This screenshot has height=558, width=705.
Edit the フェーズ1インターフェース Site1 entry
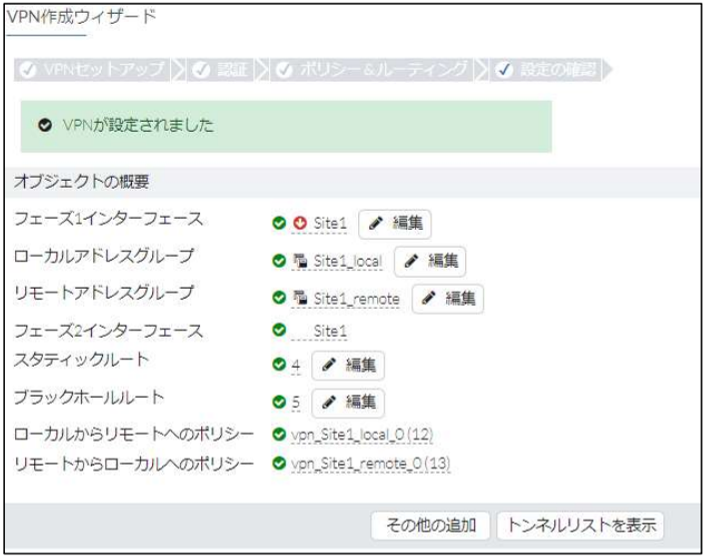click(x=395, y=223)
